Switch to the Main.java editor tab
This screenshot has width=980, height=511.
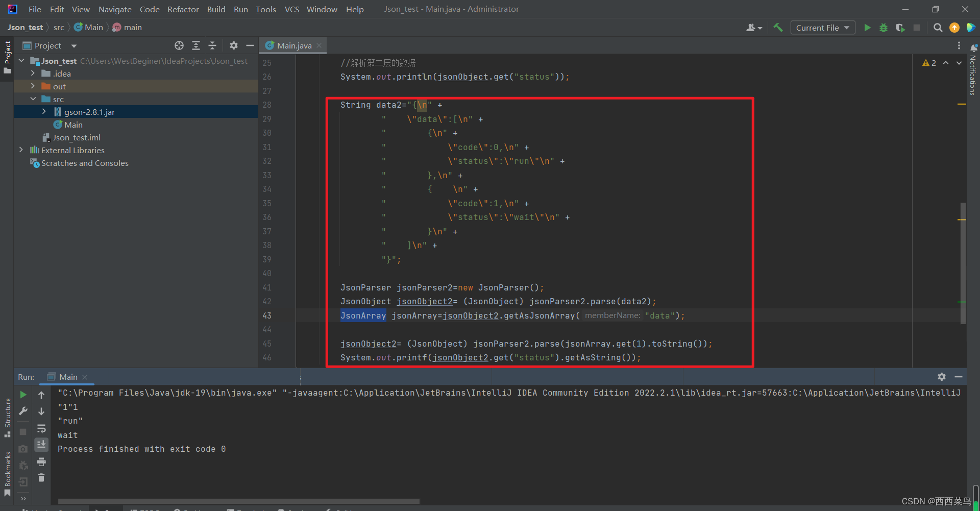(292, 45)
